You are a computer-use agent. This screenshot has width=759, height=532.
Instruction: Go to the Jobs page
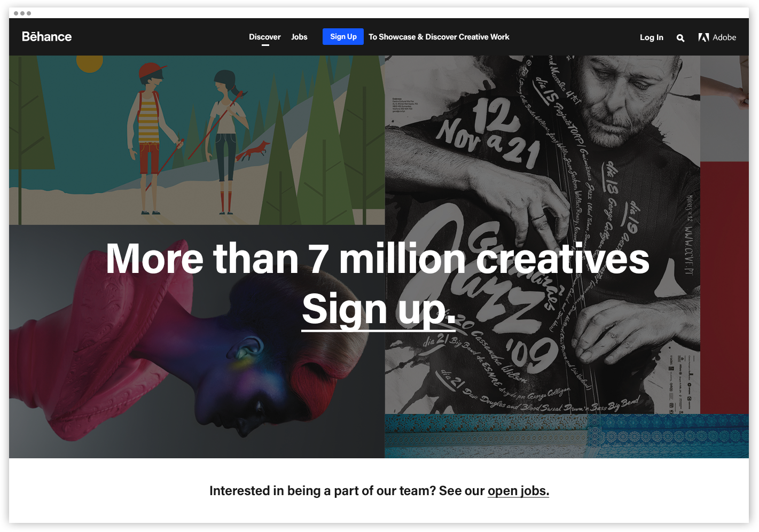[x=299, y=37]
